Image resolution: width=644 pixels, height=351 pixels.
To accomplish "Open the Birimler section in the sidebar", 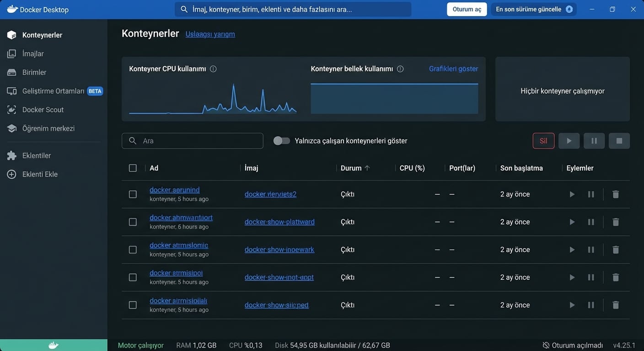I will [x=33, y=72].
